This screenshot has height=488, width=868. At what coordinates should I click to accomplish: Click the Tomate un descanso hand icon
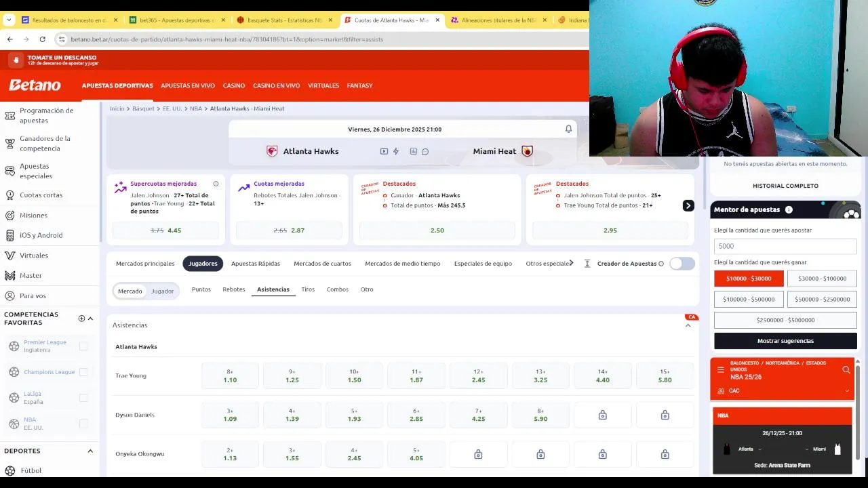click(x=16, y=60)
